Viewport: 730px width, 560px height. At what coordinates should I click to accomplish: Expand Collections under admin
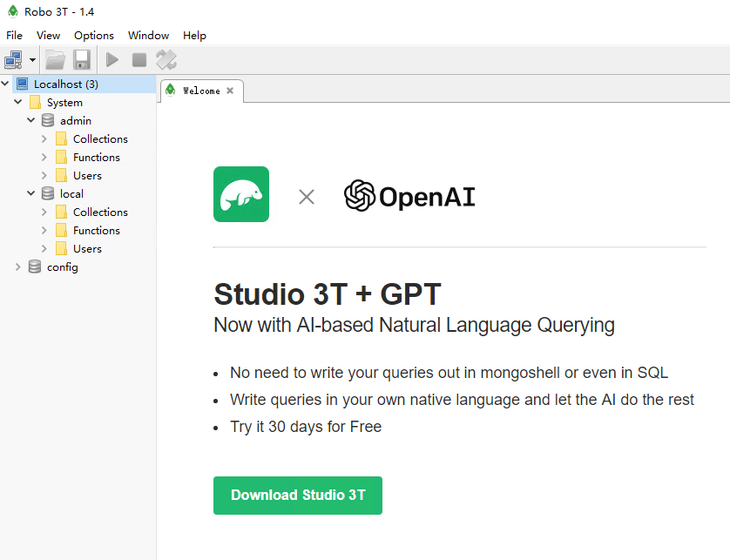pyautogui.click(x=44, y=138)
